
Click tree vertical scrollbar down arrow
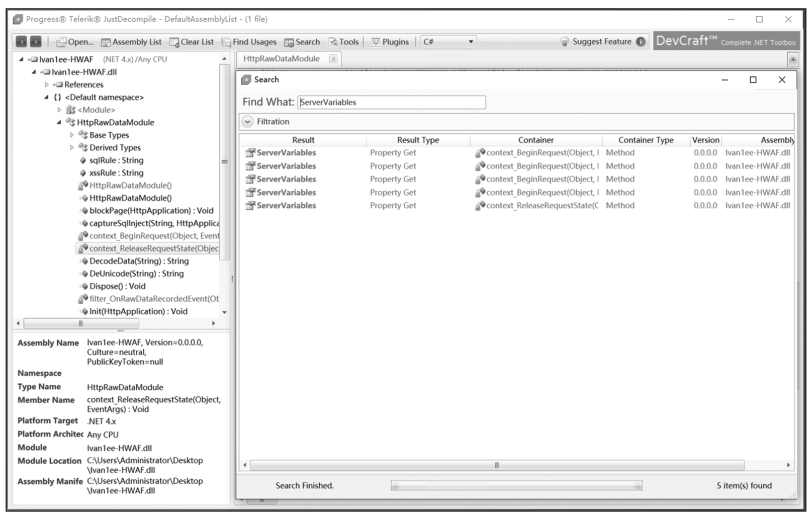point(224,312)
